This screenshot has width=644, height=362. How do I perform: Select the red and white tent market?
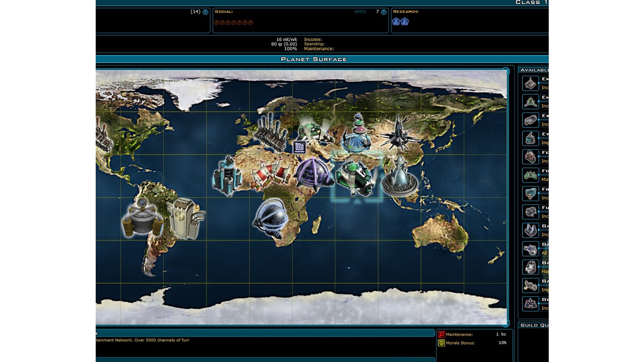(271, 175)
